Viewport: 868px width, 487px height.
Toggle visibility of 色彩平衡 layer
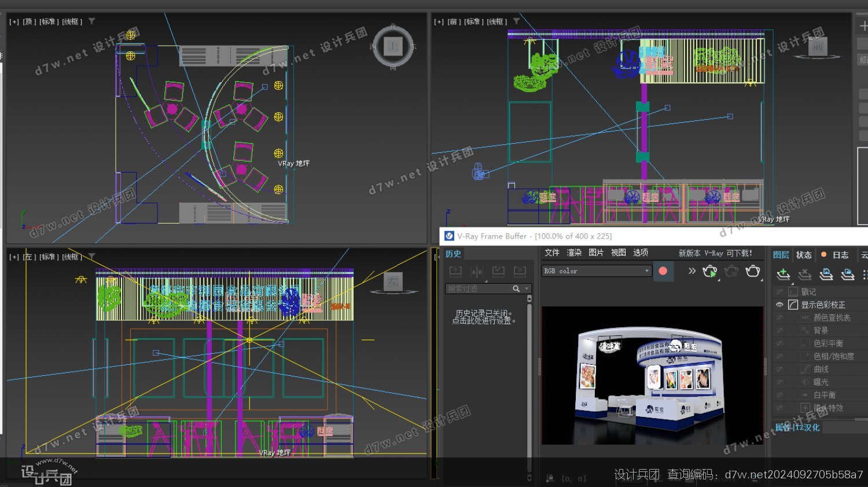pyautogui.click(x=779, y=343)
